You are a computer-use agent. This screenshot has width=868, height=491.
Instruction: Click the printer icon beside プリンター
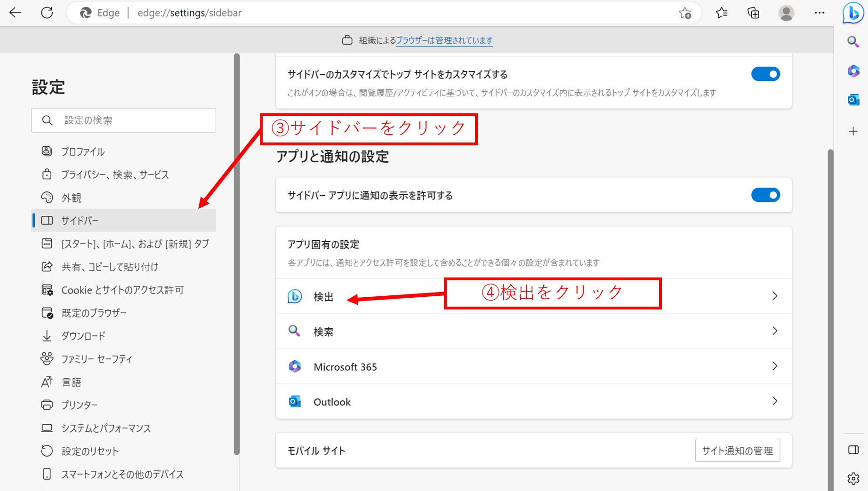click(47, 404)
